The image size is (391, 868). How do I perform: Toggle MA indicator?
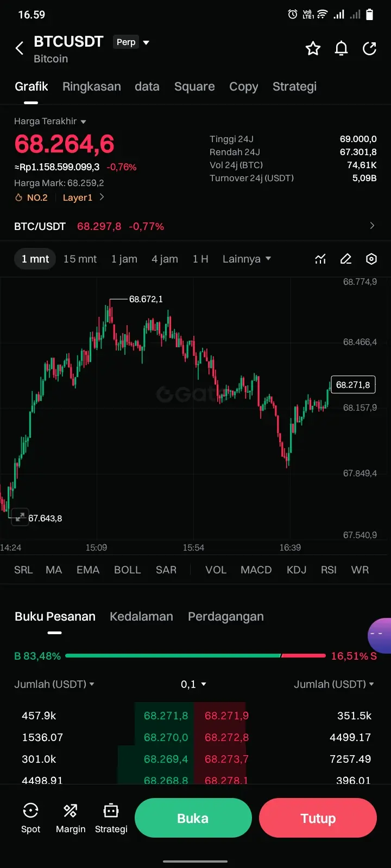tap(54, 570)
